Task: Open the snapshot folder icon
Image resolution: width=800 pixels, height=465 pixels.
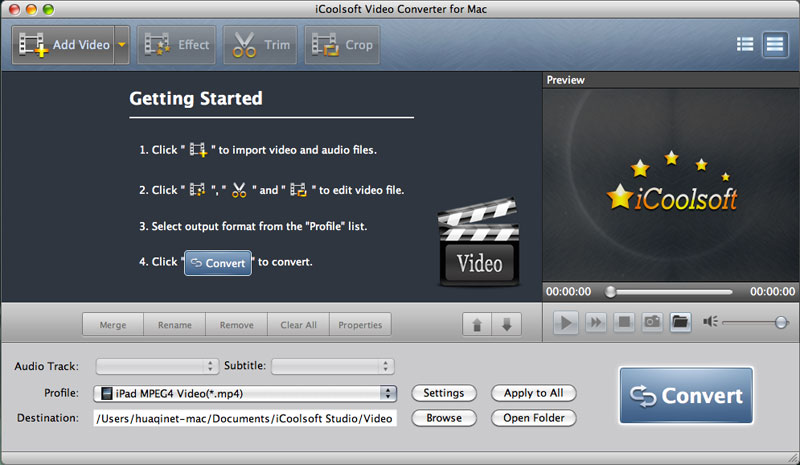Action: tap(680, 322)
